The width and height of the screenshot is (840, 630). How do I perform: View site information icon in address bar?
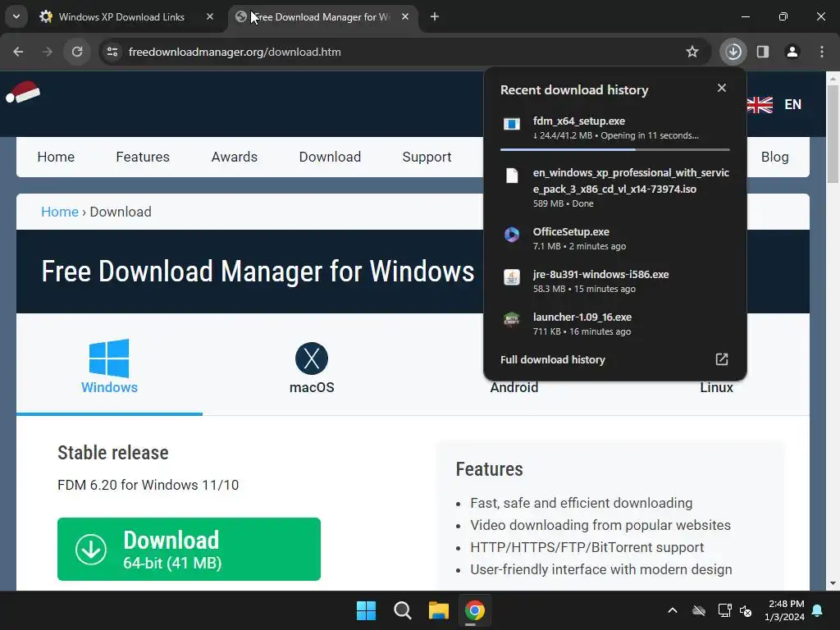[112, 52]
